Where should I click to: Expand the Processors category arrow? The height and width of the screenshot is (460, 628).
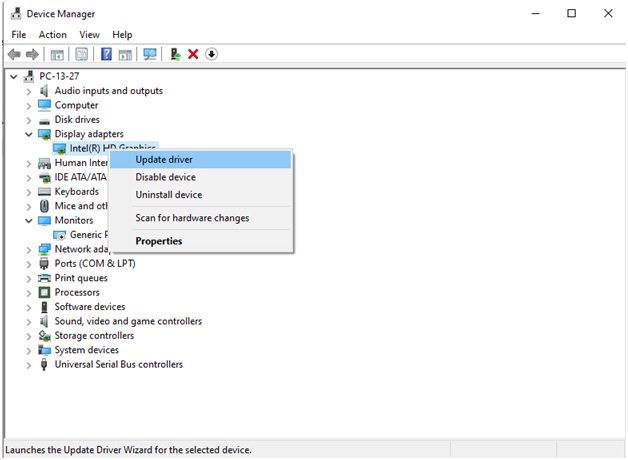(x=28, y=293)
